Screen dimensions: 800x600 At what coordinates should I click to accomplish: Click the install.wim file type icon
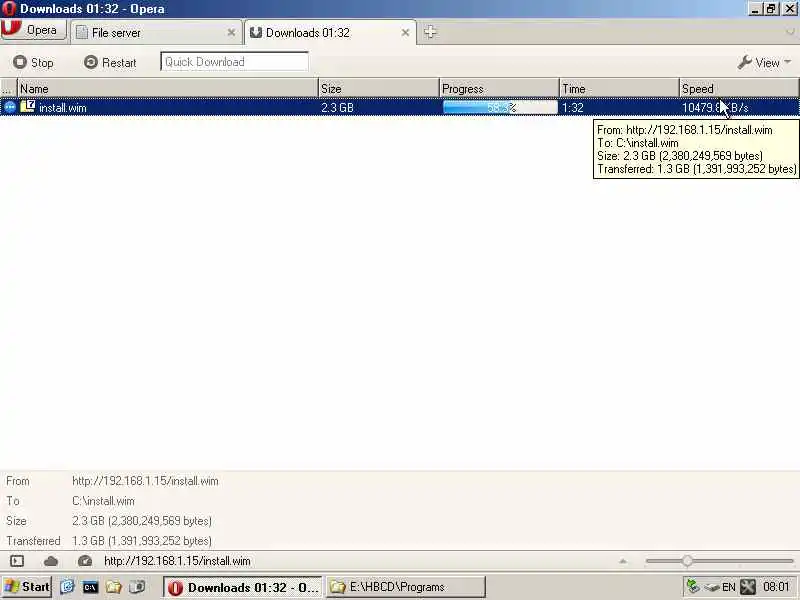[x=28, y=107]
